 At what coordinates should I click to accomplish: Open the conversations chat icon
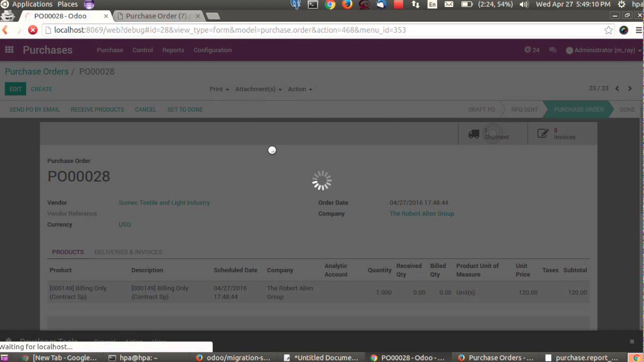click(x=553, y=50)
